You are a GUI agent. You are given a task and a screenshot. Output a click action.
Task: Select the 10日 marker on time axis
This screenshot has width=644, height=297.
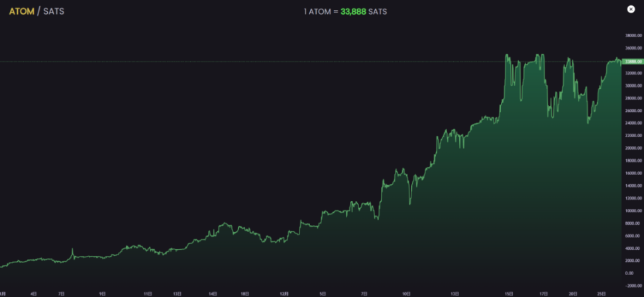click(x=405, y=292)
